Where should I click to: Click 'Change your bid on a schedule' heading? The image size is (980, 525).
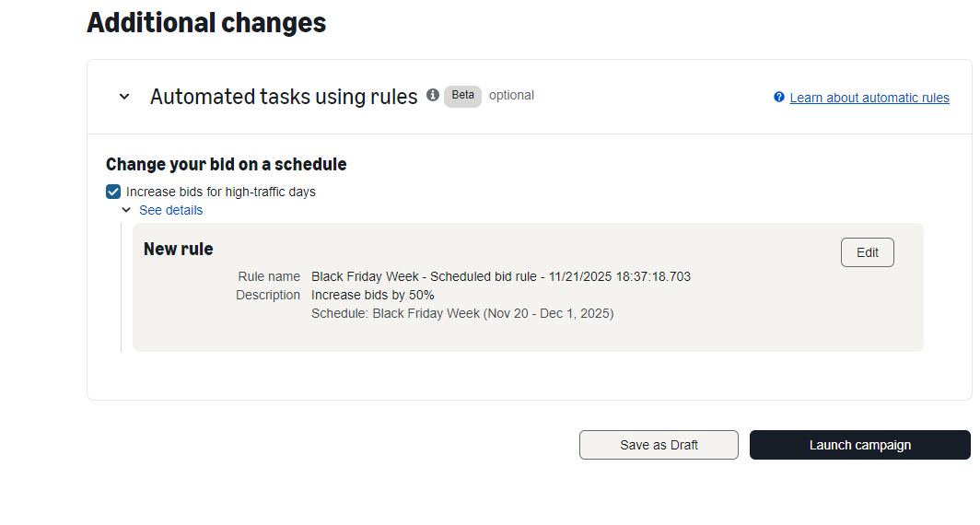coord(226,164)
